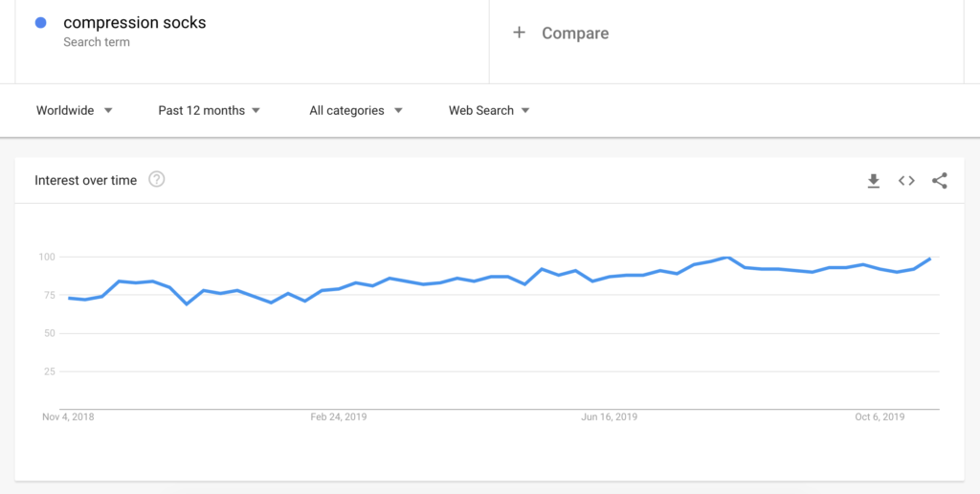The image size is (980, 494).
Task: Click the Nov 4, 2018 axis label
Action: coord(68,416)
